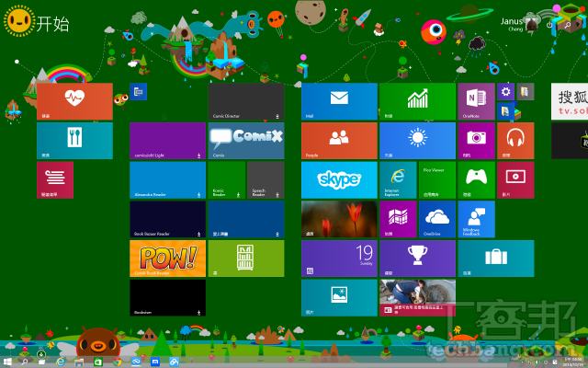Open the Food & Drink fork tile

pyautogui.click(x=74, y=141)
